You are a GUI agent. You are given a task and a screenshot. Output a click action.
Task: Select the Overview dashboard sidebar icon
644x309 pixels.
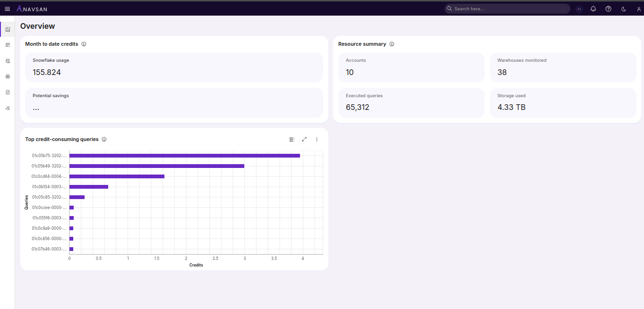pyautogui.click(x=8, y=29)
